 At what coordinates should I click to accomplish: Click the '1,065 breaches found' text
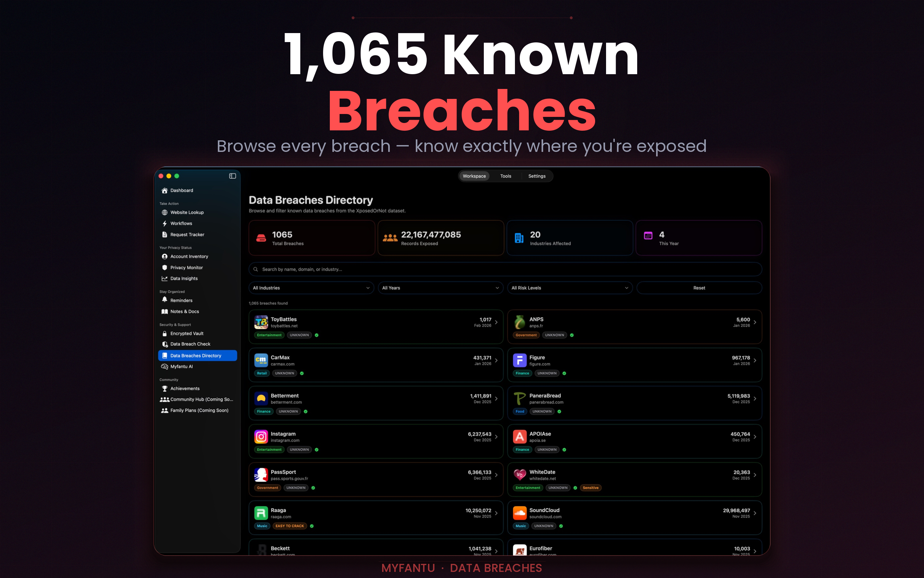[268, 303]
